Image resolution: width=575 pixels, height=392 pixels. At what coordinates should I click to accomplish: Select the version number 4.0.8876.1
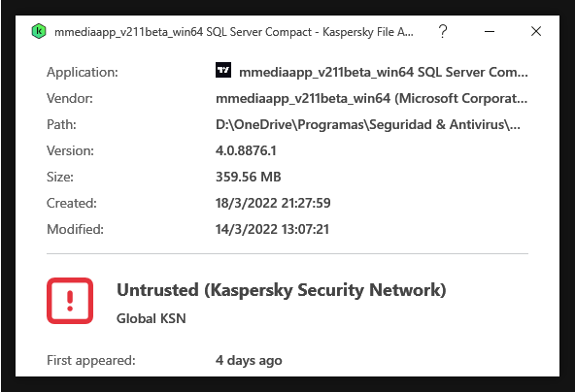(246, 150)
